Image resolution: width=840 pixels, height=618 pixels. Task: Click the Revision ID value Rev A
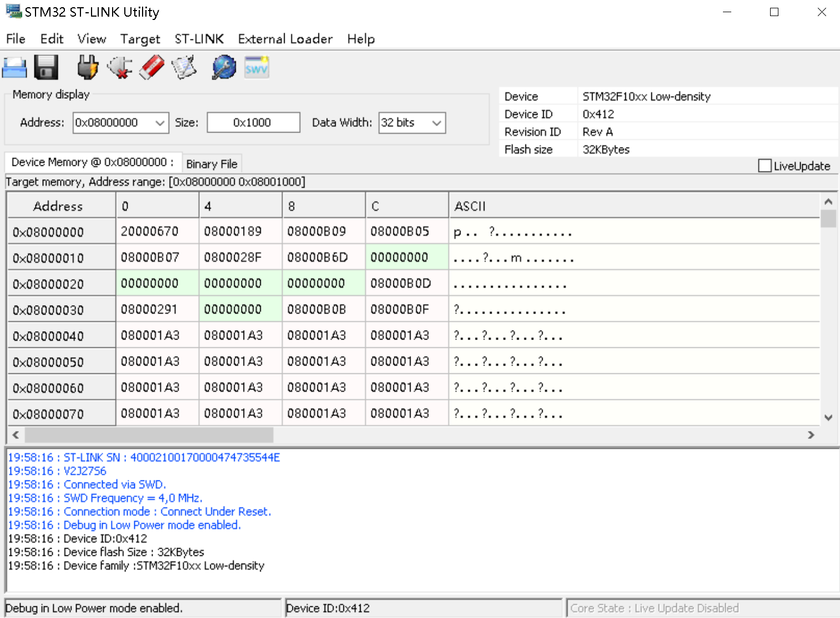click(x=598, y=132)
